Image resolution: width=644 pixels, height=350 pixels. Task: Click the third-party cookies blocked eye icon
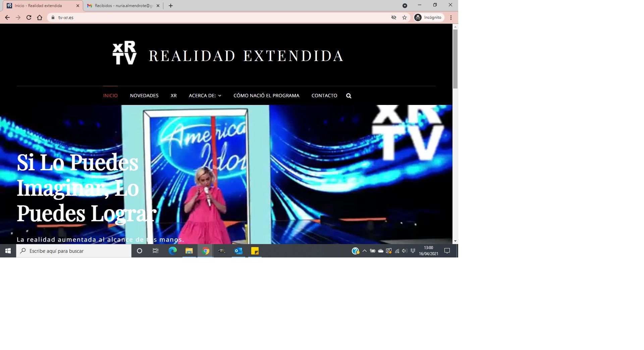coord(394,17)
